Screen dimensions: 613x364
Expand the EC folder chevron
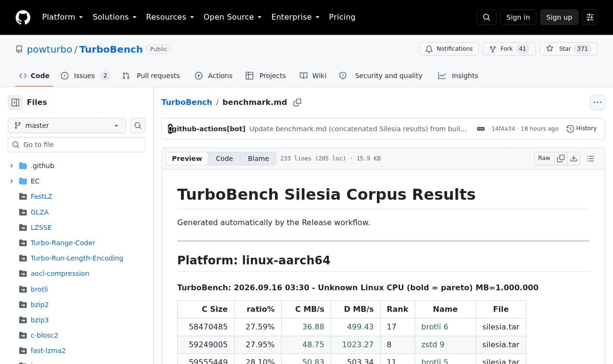click(x=11, y=181)
